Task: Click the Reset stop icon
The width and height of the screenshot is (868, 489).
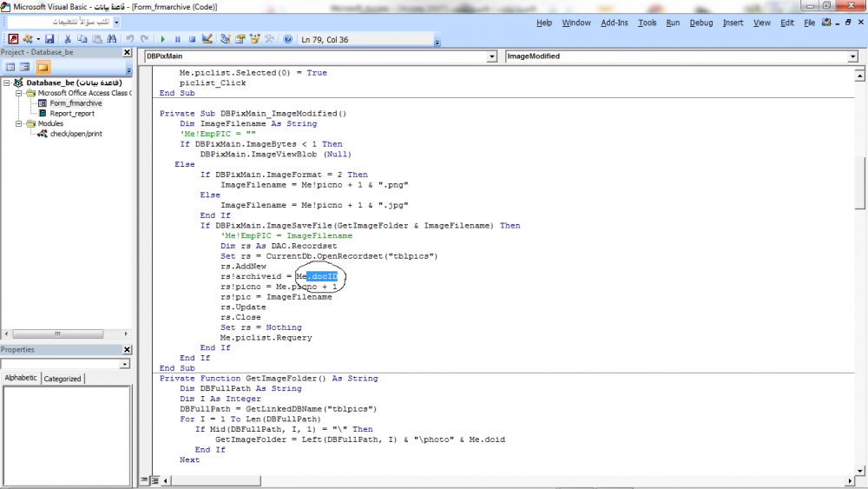Action: click(x=192, y=39)
